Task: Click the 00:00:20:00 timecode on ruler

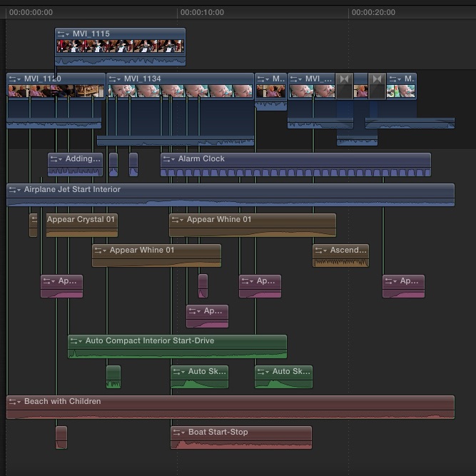Action: (373, 12)
